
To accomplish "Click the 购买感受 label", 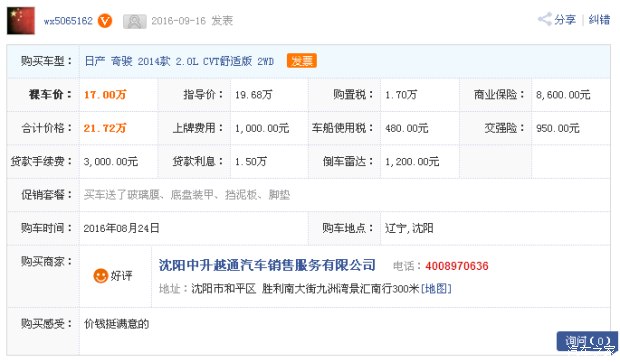I will tap(47, 324).
